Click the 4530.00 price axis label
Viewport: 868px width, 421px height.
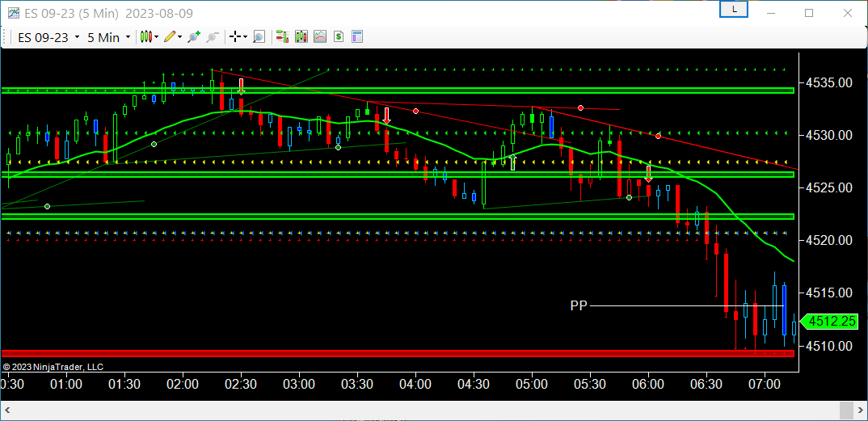[828, 135]
